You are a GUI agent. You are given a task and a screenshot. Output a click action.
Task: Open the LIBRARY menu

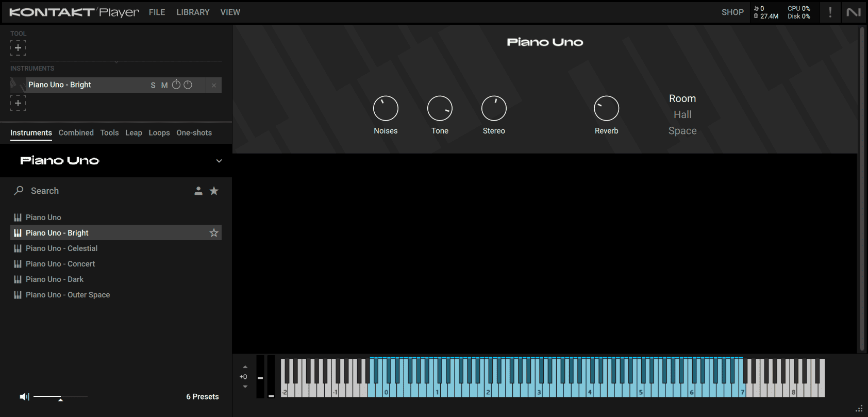pos(193,12)
